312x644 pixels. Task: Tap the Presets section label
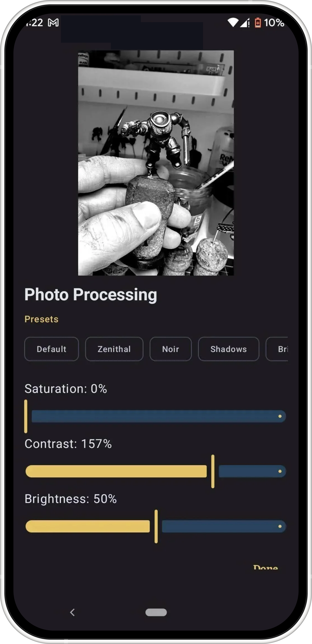coord(41,319)
